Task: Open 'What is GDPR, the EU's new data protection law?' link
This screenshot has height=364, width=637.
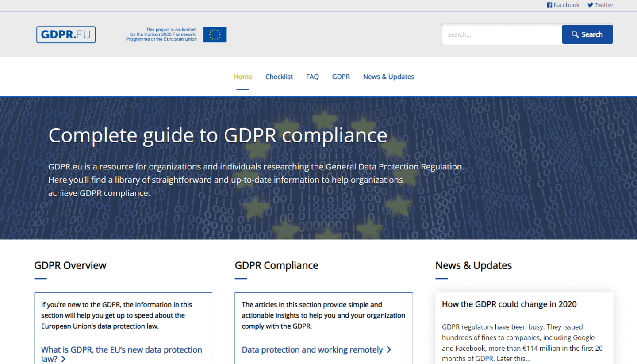Action: click(x=122, y=354)
